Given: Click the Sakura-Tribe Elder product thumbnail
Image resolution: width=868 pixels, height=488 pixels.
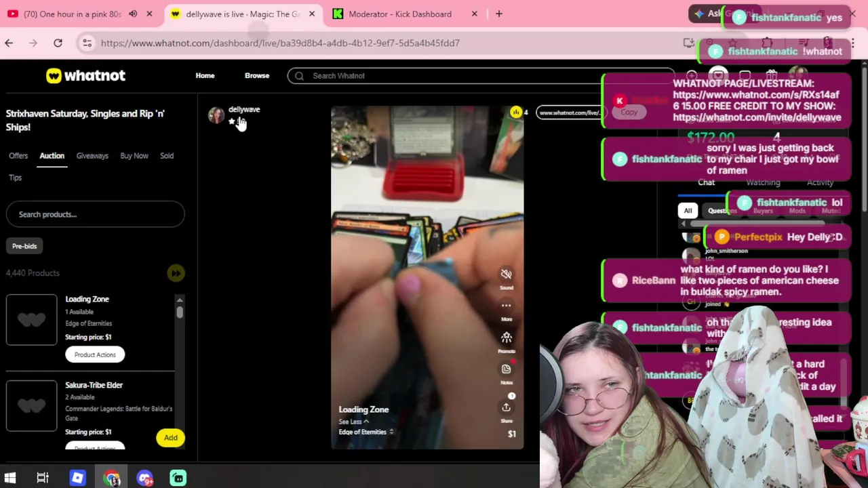Looking at the screenshot, I should click(32, 405).
